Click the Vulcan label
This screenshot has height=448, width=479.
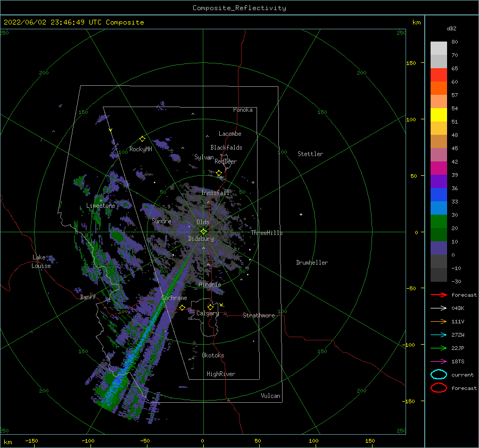(270, 396)
